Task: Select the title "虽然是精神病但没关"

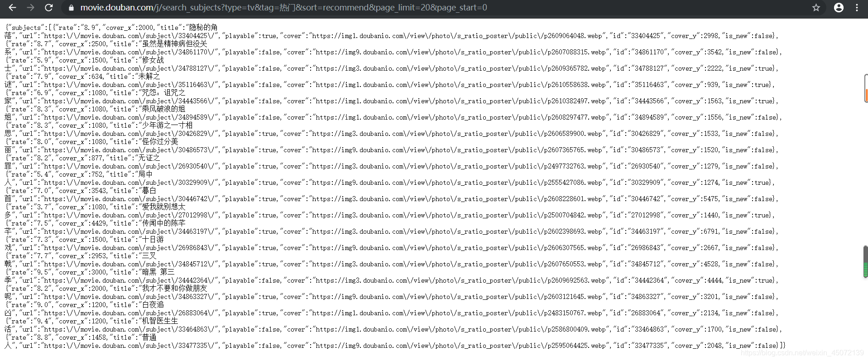Action: [x=174, y=44]
